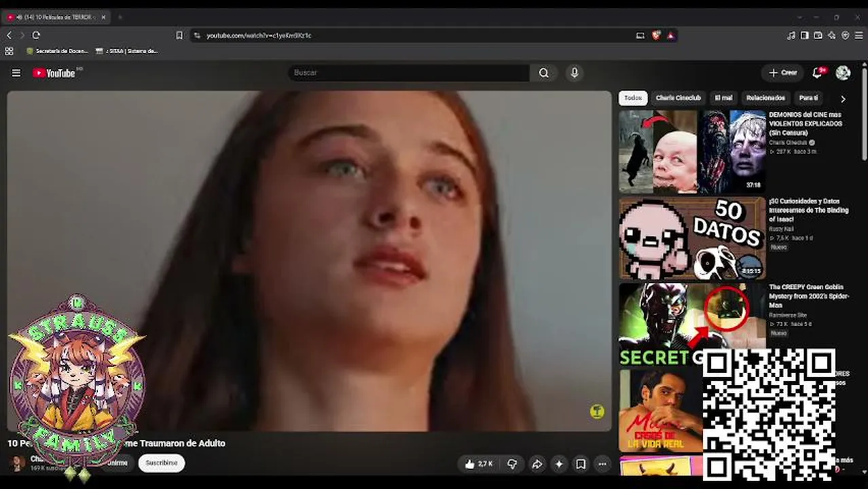The image size is (868, 489).
Task: Share the video with the arrow icon
Action: coord(537,464)
